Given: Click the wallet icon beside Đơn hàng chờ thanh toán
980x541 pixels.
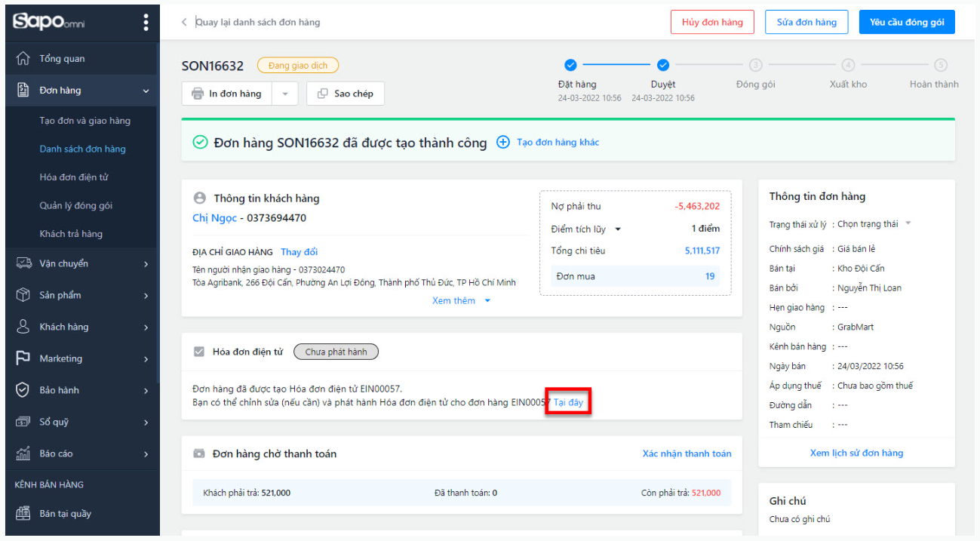Looking at the screenshot, I should pyautogui.click(x=199, y=453).
